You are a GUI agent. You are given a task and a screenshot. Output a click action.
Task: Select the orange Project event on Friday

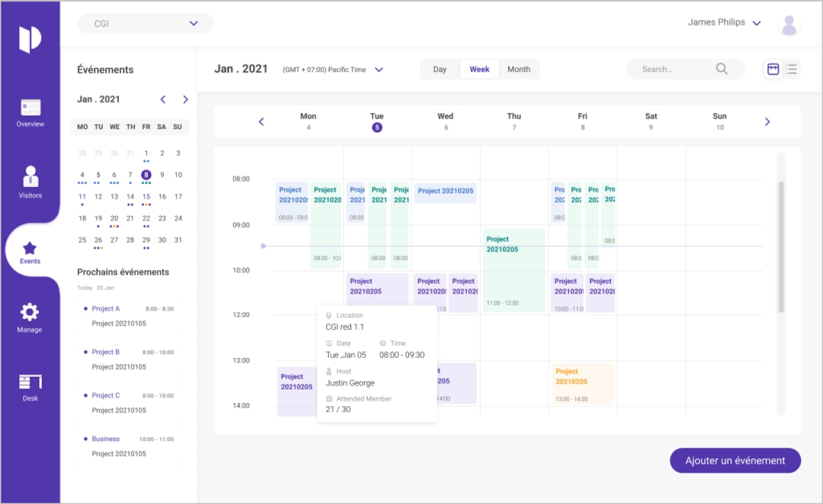coord(582,384)
